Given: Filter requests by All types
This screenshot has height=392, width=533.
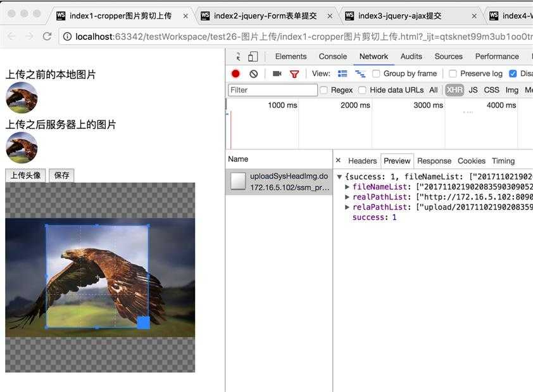Looking at the screenshot, I should click(x=434, y=90).
